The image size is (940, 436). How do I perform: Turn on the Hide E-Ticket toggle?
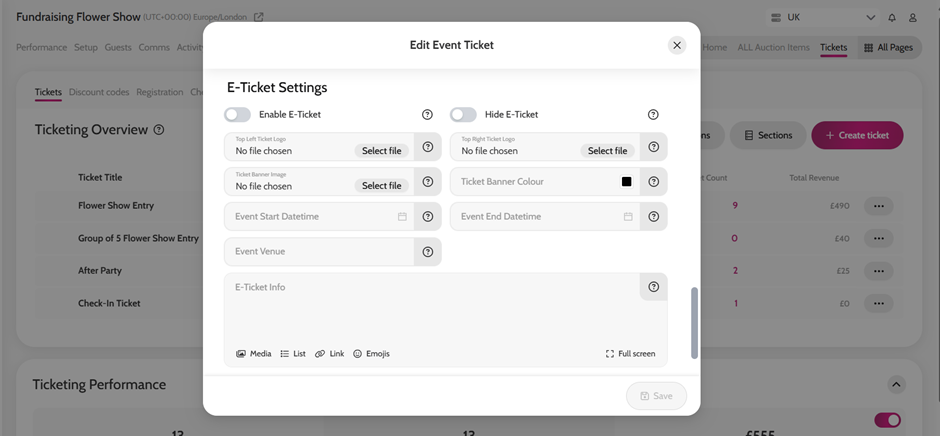463,115
